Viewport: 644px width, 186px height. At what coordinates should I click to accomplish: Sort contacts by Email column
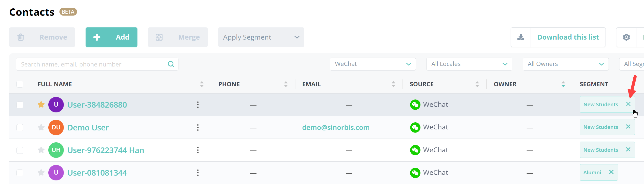coord(393,84)
